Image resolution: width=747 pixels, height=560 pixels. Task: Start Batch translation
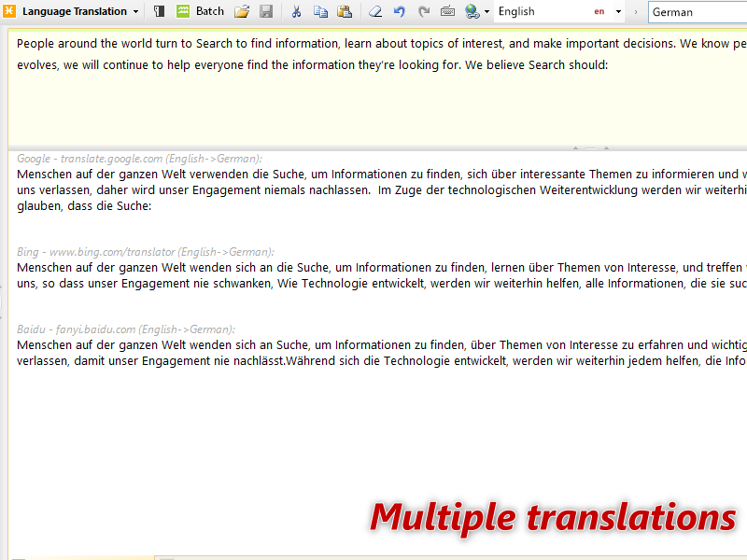click(x=200, y=11)
